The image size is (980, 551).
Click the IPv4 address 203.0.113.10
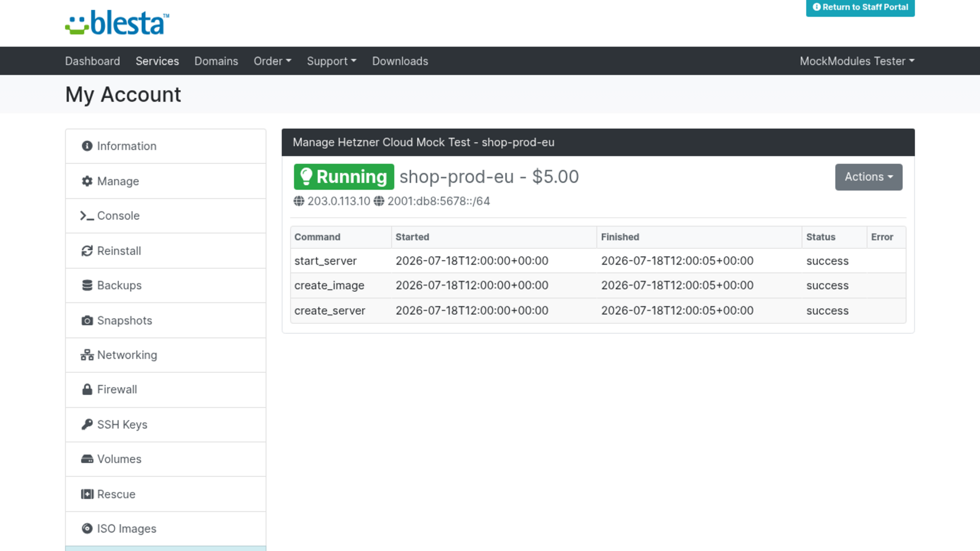pos(339,201)
